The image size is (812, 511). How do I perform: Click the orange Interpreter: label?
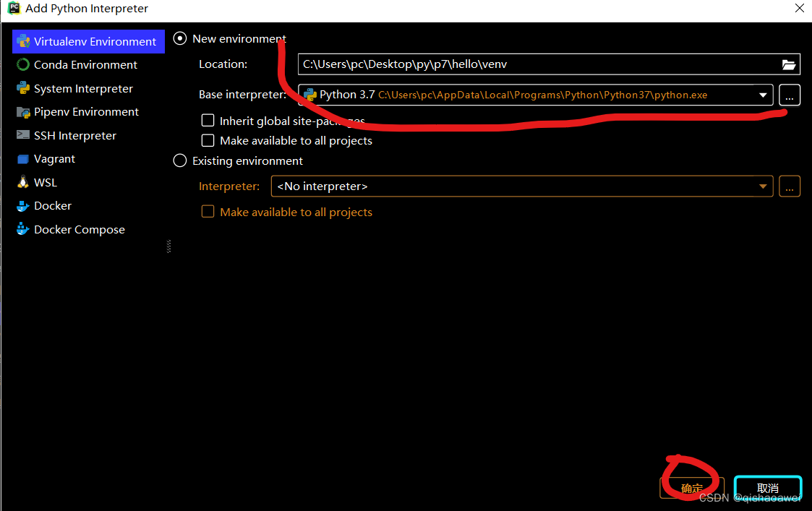[x=229, y=186]
